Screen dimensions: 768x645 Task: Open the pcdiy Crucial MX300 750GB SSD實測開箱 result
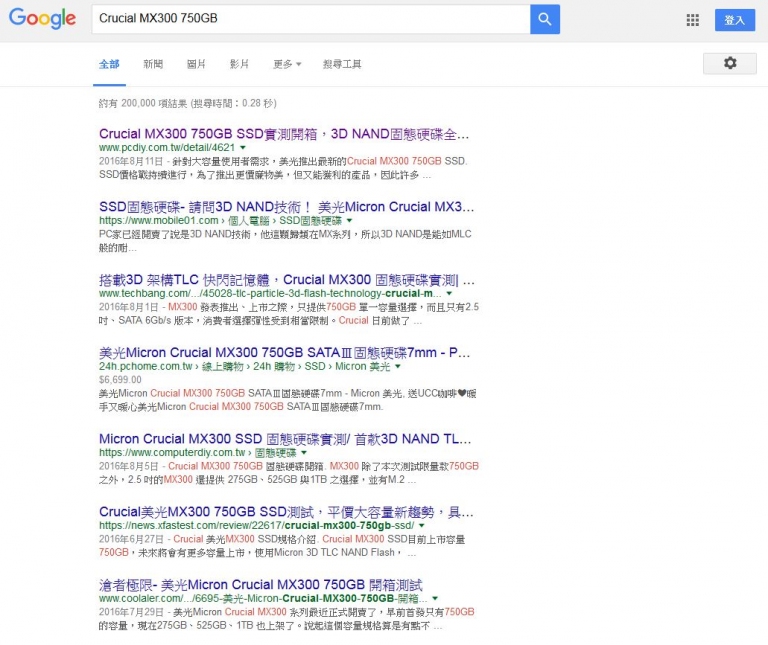coord(284,134)
